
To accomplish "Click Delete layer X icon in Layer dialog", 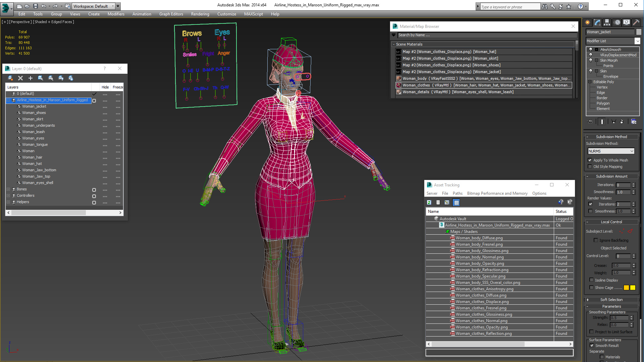I will click(x=20, y=78).
